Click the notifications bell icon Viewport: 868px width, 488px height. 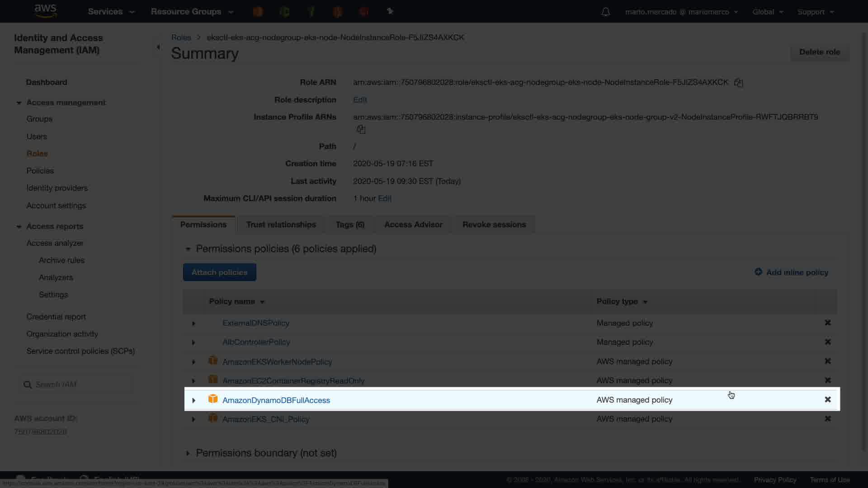coord(605,12)
